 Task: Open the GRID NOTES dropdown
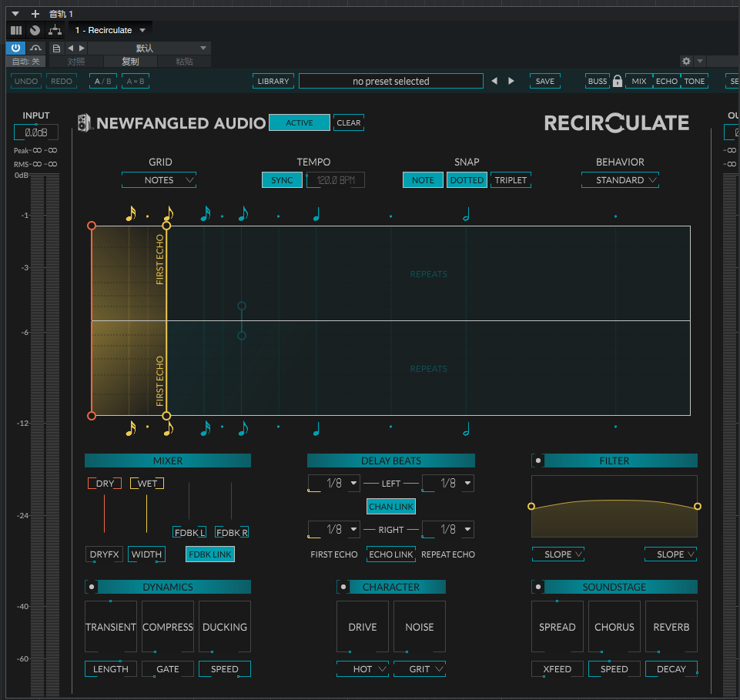(x=159, y=180)
